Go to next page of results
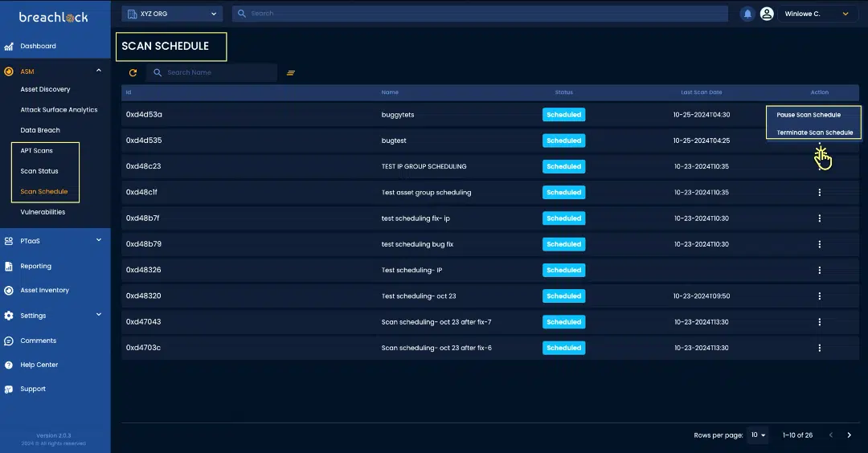This screenshot has width=868, height=453. point(850,435)
